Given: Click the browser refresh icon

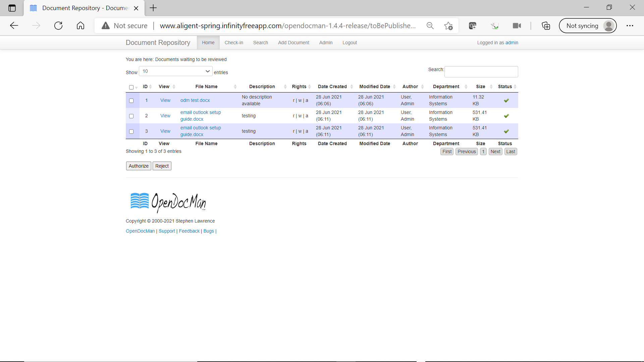Looking at the screenshot, I should [58, 26].
